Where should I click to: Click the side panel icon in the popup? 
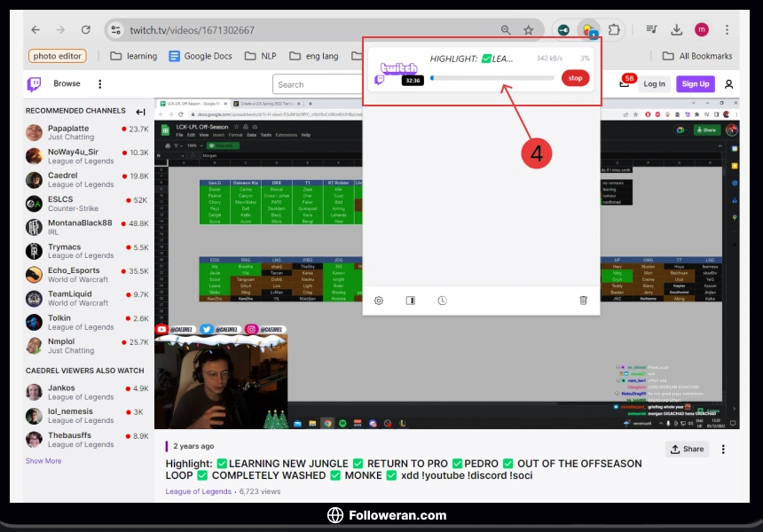click(x=410, y=301)
